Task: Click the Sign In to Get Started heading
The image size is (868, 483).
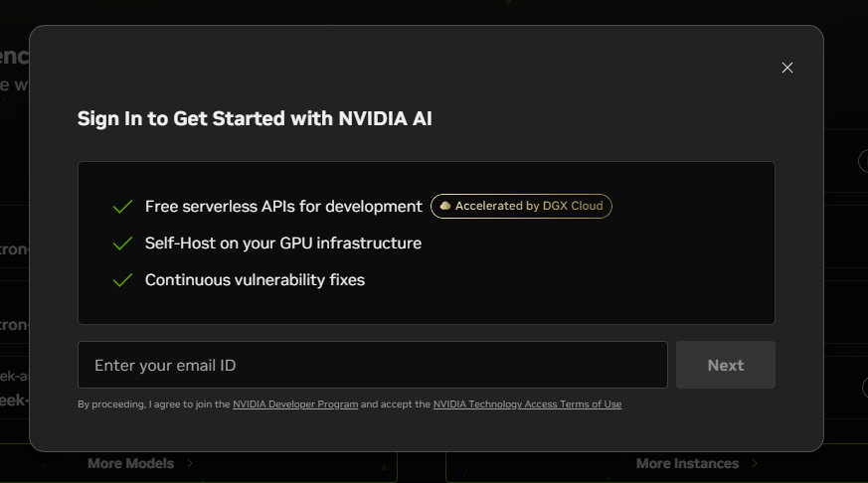Action: coord(255,119)
